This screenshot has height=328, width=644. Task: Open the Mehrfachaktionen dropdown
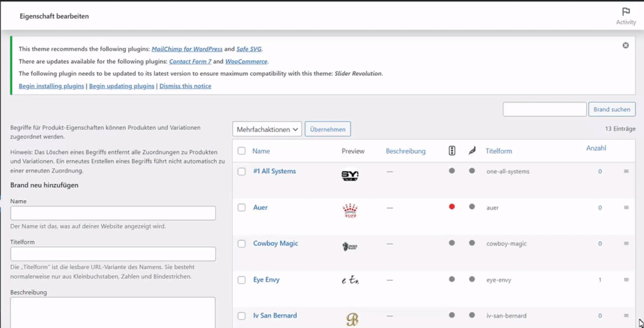pyautogui.click(x=267, y=129)
